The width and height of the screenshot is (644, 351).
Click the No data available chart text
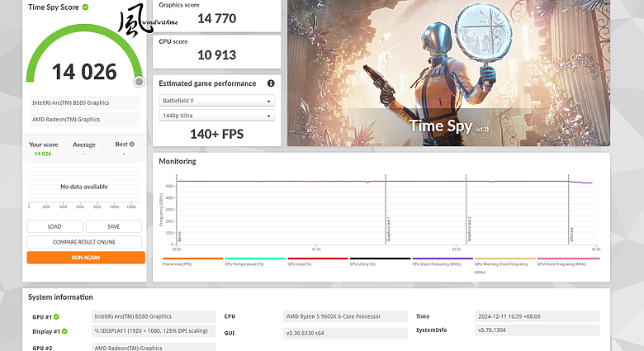pos(84,187)
